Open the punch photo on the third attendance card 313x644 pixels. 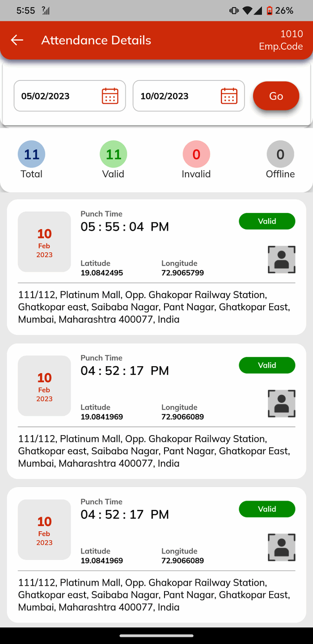(281, 547)
